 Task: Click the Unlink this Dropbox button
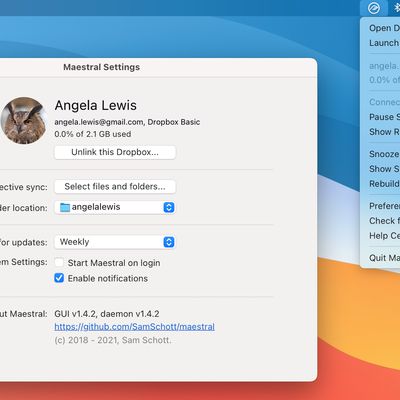115,152
